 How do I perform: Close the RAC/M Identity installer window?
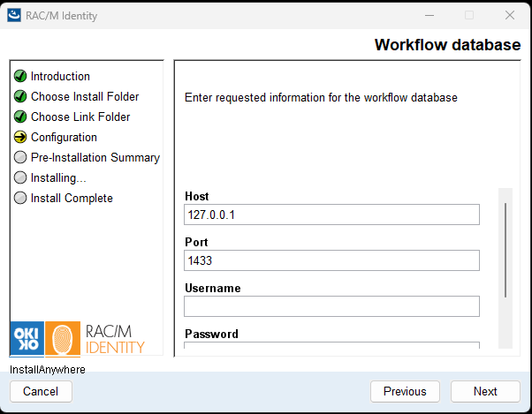pyautogui.click(x=510, y=15)
